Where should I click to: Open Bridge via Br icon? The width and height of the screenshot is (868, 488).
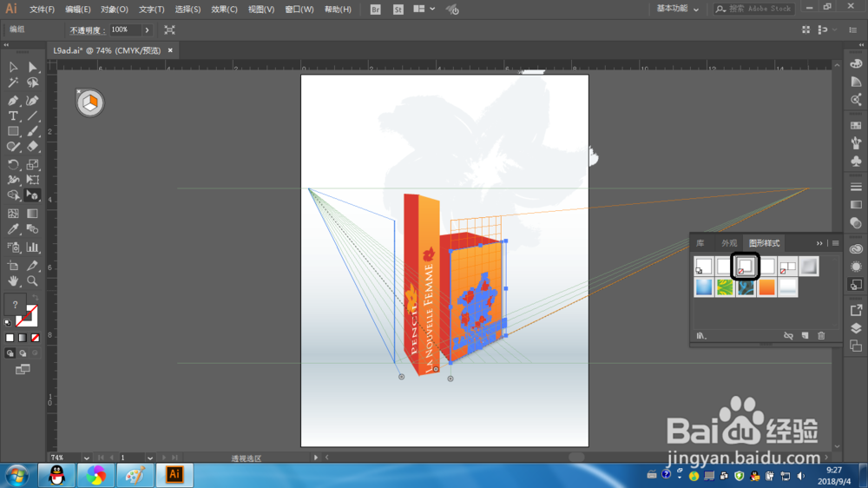pyautogui.click(x=375, y=10)
